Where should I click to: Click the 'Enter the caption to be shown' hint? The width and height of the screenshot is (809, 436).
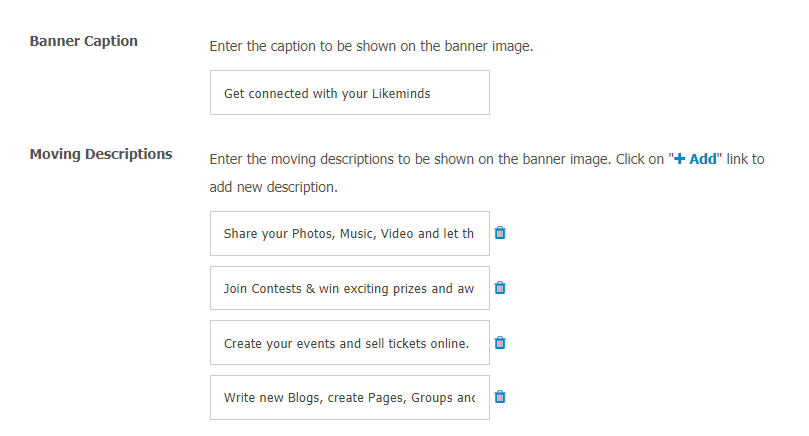pyautogui.click(x=371, y=46)
